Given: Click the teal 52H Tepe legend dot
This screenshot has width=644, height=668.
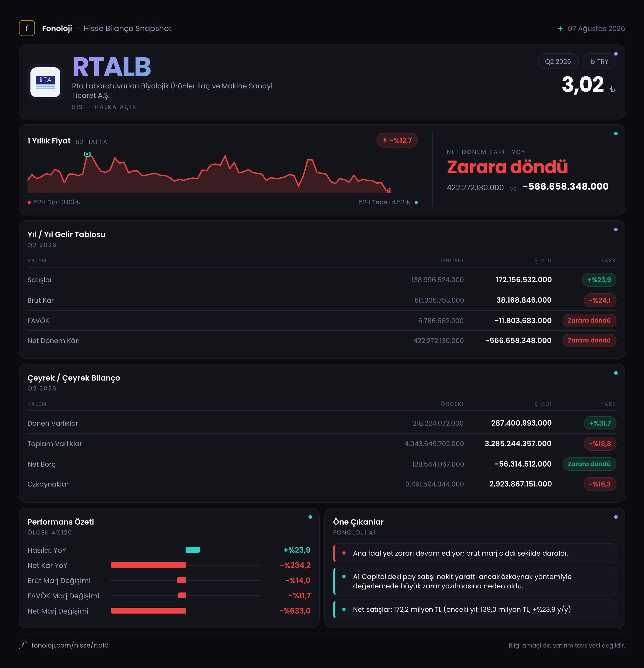Looking at the screenshot, I should [416, 203].
